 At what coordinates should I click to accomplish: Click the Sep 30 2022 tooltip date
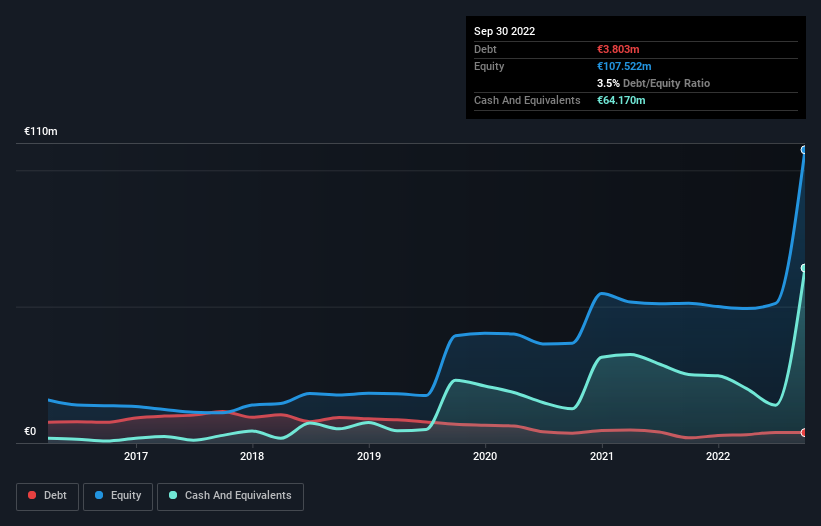[x=504, y=31]
